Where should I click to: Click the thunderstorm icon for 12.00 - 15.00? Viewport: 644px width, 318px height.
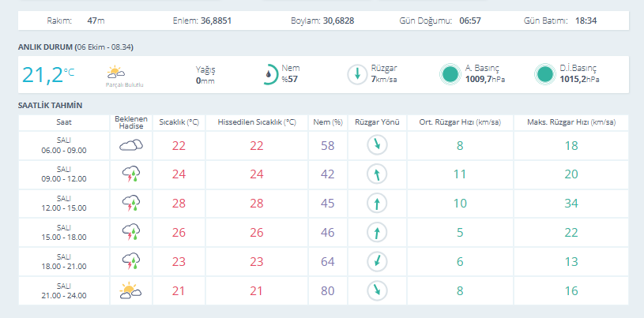coord(131,204)
